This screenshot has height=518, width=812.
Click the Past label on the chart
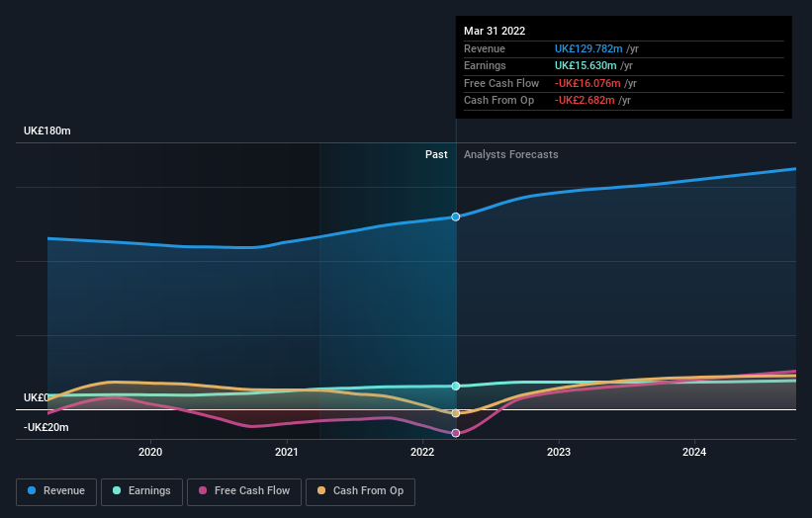[436, 155]
